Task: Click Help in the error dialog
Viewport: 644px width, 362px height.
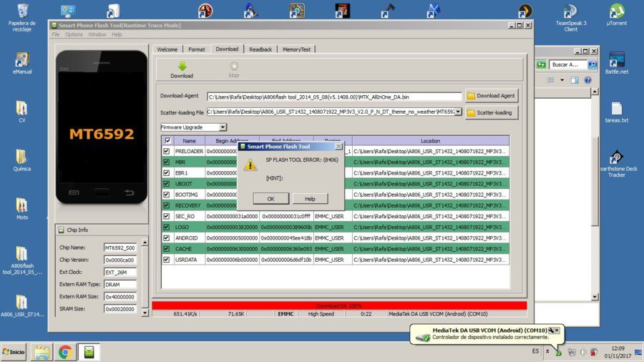Action: tap(310, 199)
